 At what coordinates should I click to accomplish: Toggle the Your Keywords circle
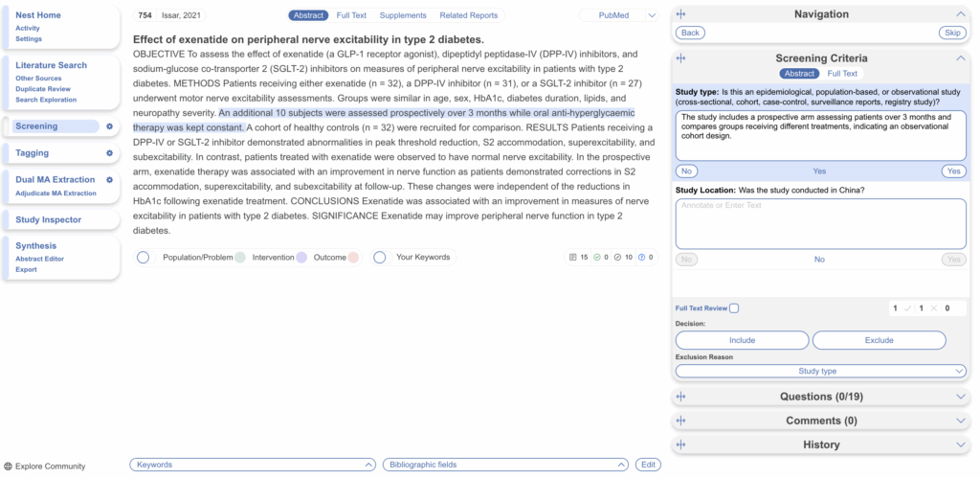(x=379, y=258)
